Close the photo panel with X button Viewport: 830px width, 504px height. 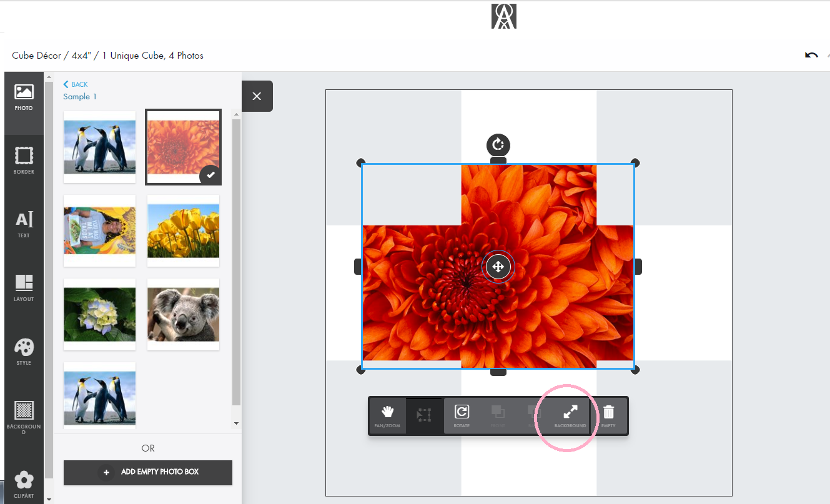click(x=257, y=96)
